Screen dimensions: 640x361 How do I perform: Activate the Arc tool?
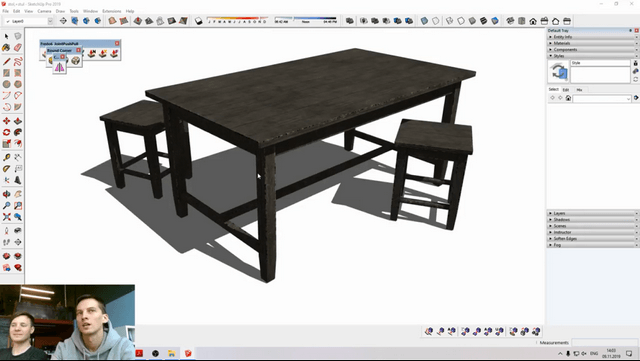pyautogui.click(x=7, y=96)
